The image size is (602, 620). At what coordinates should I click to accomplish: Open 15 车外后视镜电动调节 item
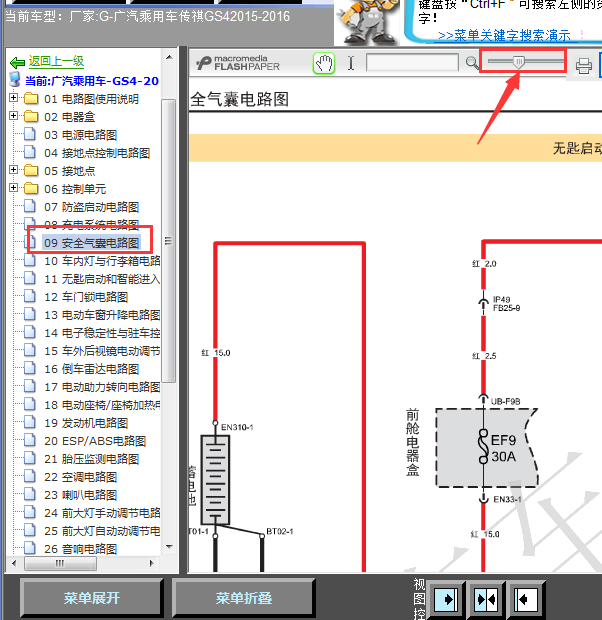coord(102,351)
